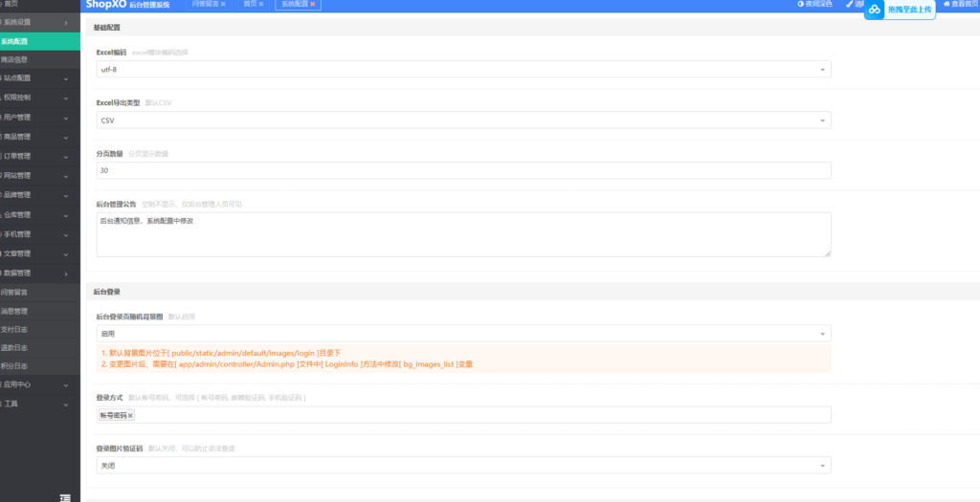Toggle 夜间深色 night mode
The image size is (980, 502).
coord(814,5)
